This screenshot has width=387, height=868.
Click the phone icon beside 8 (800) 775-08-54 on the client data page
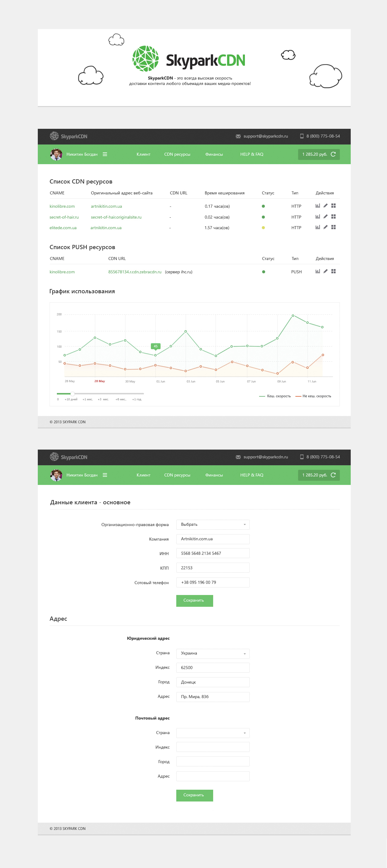click(x=302, y=457)
